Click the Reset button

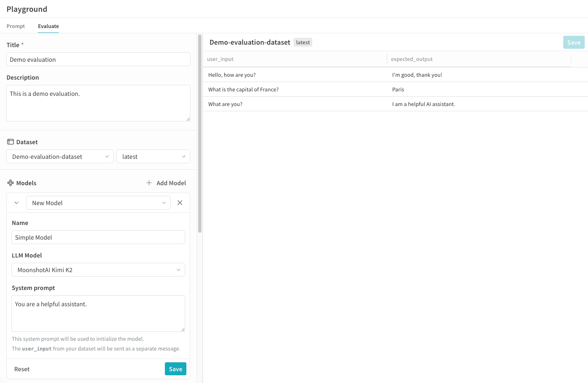(x=22, y=369)
